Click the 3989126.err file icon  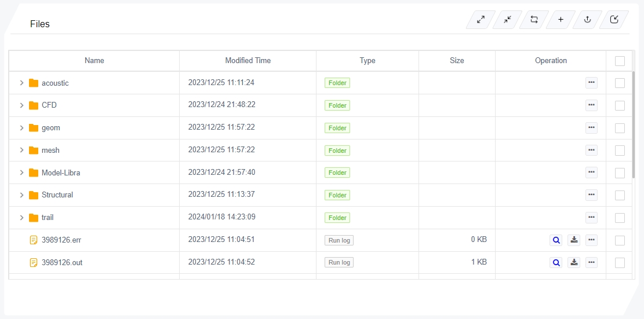point(34,240)
